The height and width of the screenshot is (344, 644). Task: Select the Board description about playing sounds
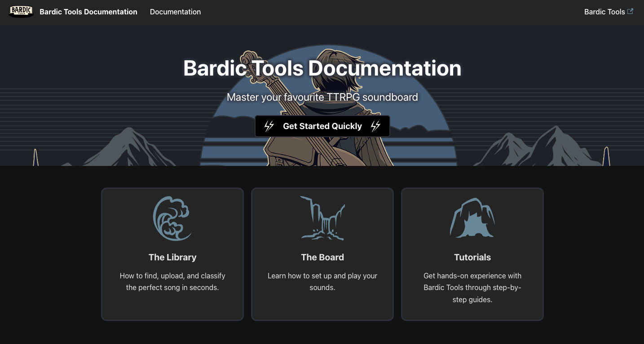point(322,281)
